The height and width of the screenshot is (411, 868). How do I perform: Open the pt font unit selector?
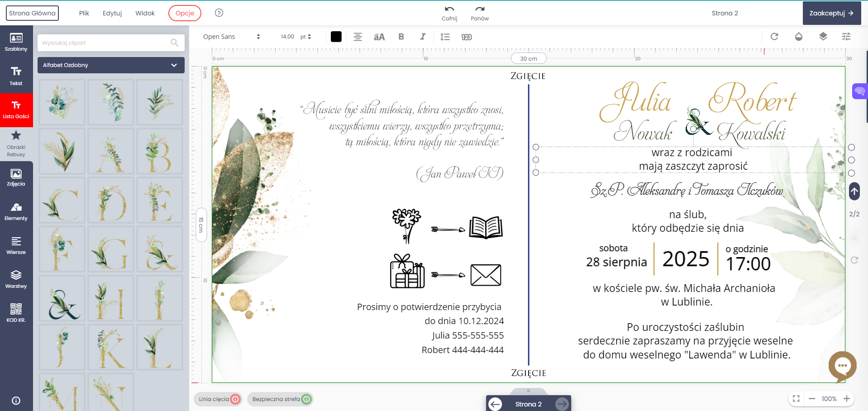(306, 37)
